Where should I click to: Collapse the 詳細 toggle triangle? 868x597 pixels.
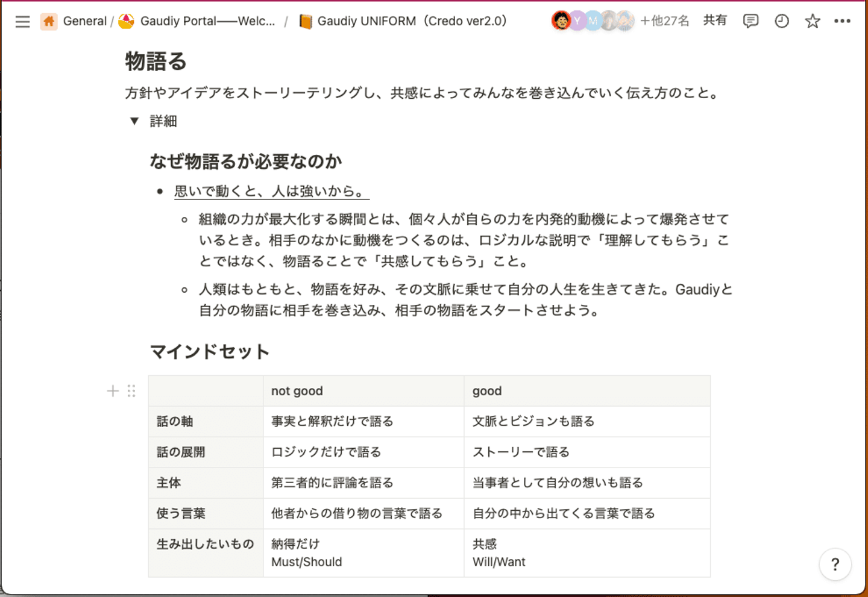pos(134,121)
